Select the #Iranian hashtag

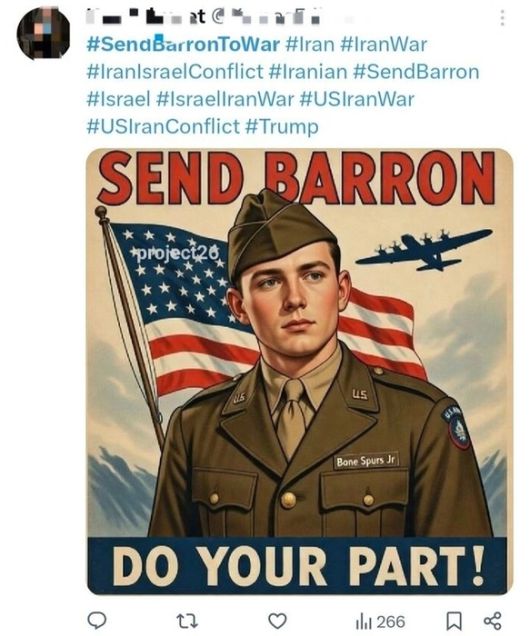coord(308,72)
